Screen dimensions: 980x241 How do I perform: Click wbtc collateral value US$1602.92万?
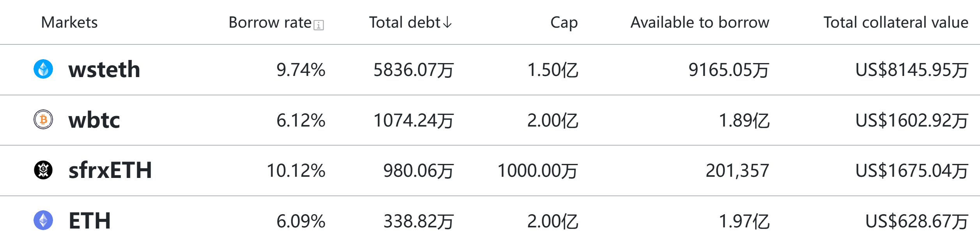912,121
